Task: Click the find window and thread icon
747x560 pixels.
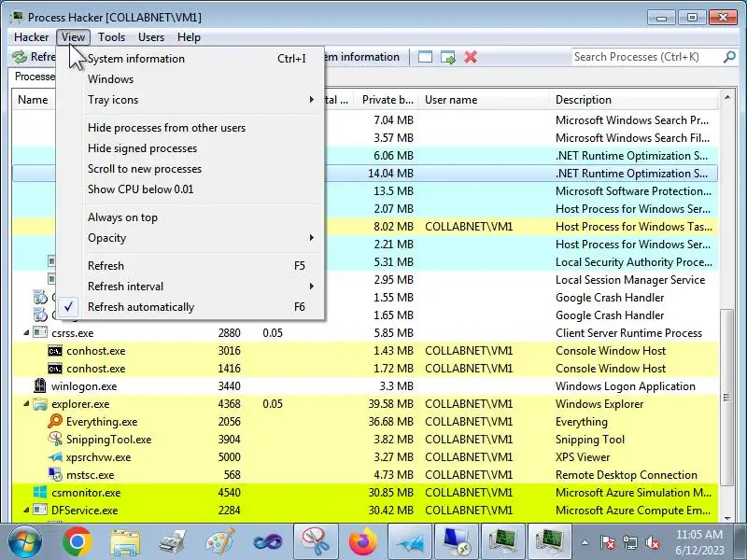Action: (448, 57)
